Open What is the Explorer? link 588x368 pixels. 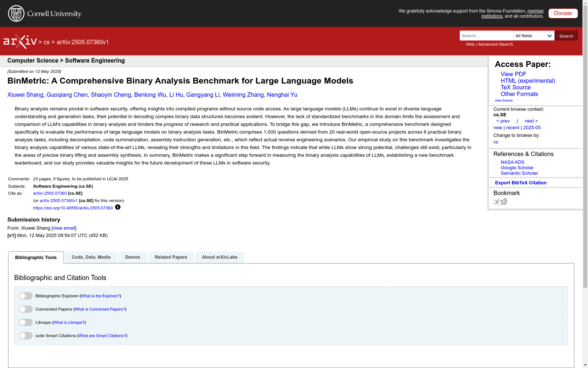[x=100, y=296]
